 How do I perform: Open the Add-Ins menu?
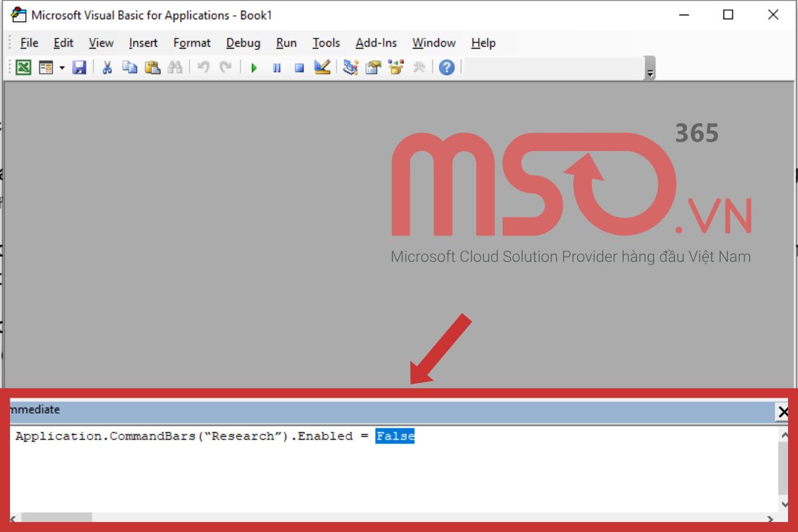(376, 43)
